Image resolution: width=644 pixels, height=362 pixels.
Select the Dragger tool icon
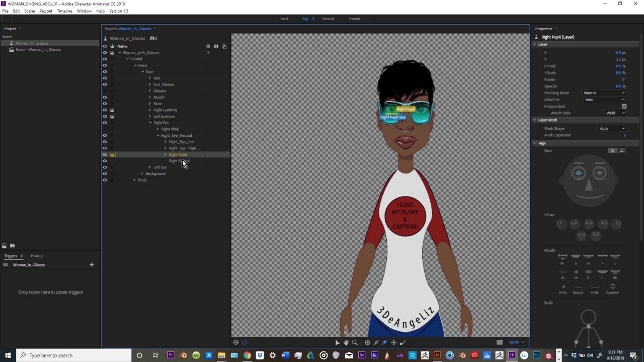point(393,342)
